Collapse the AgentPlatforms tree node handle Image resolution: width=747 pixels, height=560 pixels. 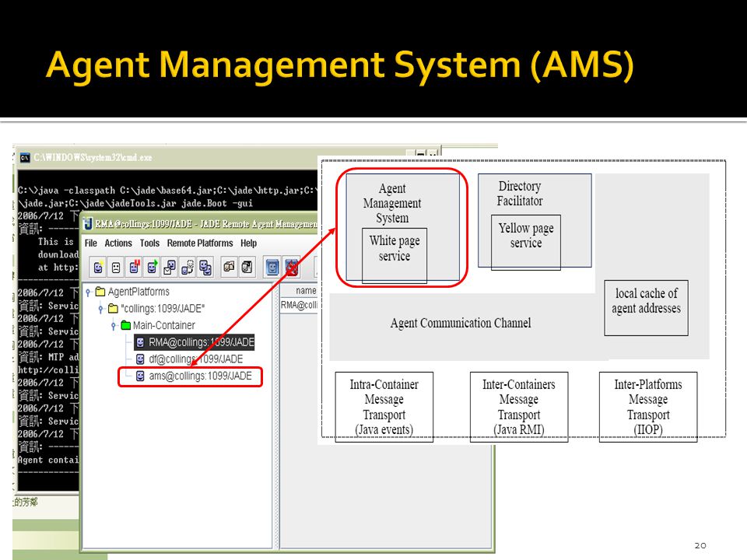click(x=88, y=292)
